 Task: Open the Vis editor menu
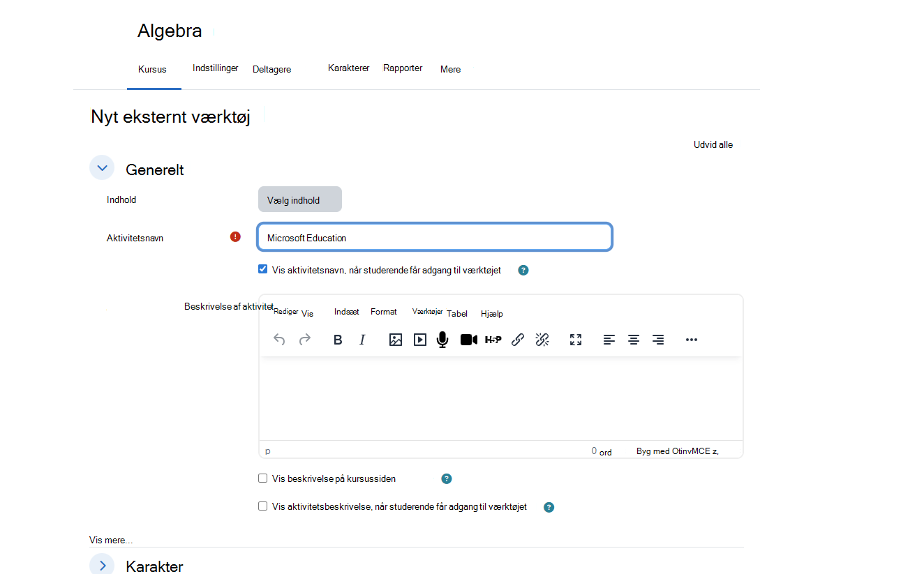click(307, 314)
